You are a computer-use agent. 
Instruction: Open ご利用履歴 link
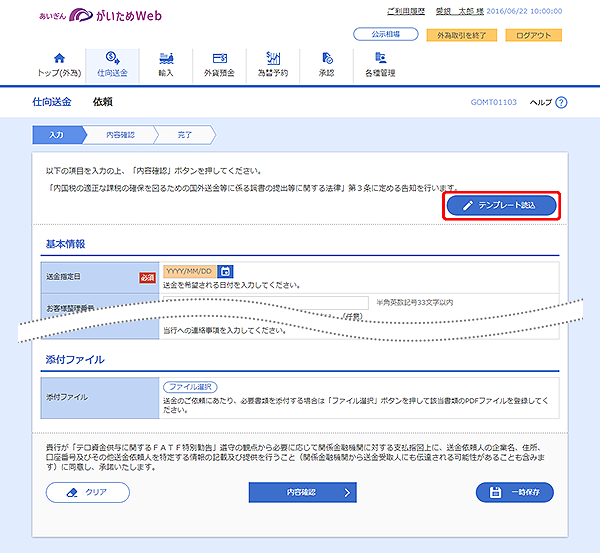point(406,11)
